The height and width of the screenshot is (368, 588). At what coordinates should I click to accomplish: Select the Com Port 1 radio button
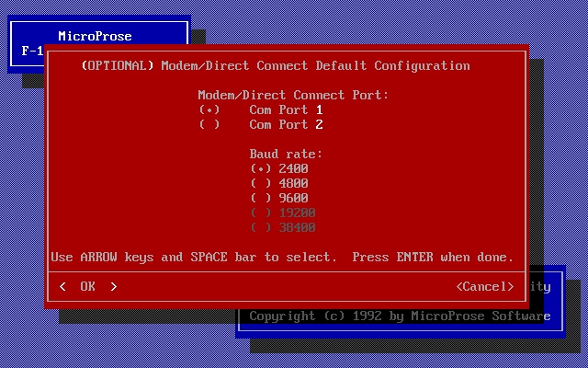point(209,109)
